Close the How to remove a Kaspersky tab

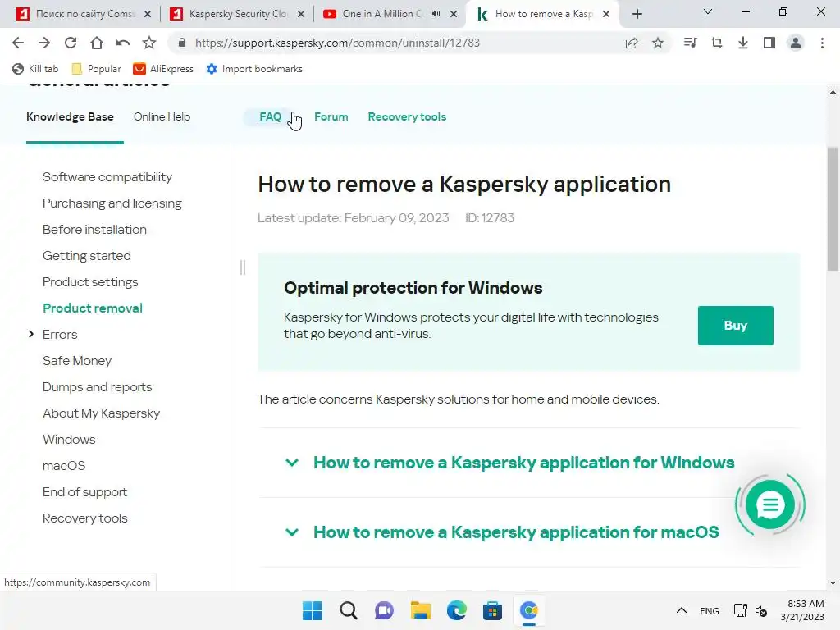click(606, 14)
